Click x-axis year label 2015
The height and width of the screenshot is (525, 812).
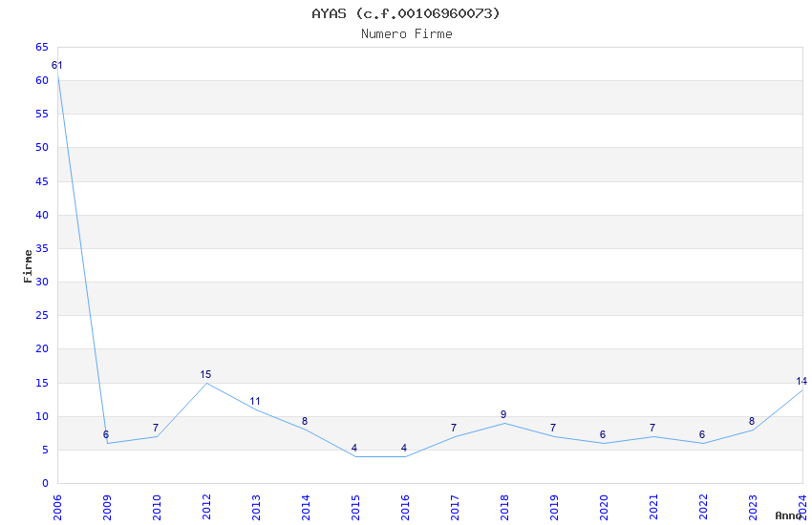[x=355, y=508]
